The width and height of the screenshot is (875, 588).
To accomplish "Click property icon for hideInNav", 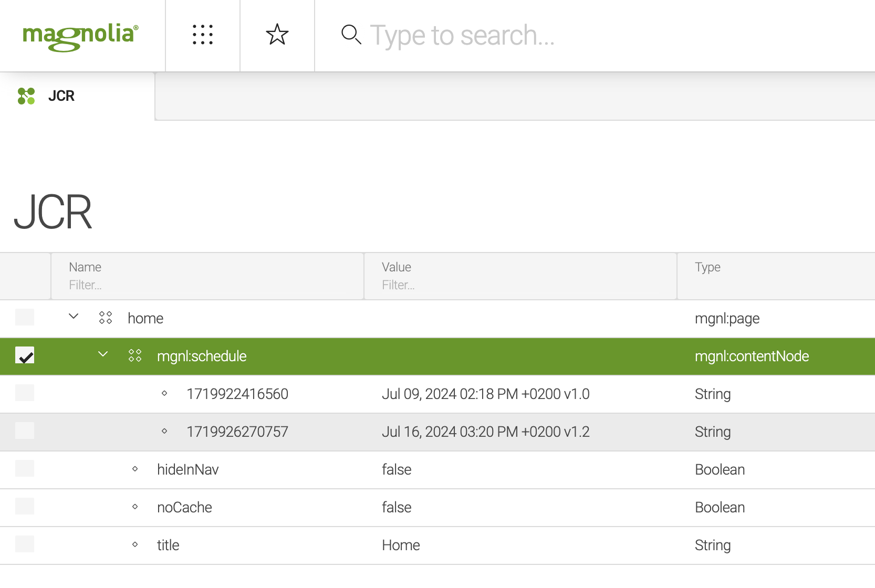I will click(135, 469).
